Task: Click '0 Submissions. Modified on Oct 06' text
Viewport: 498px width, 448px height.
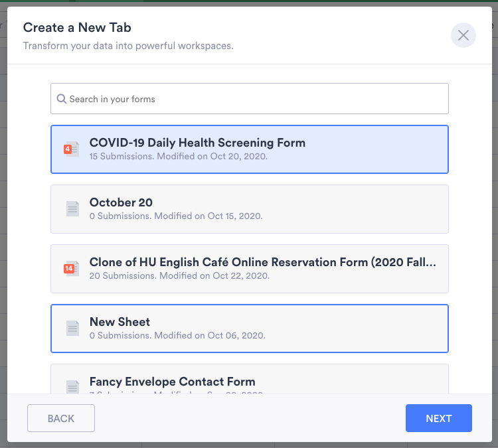Action: (177, 336)
